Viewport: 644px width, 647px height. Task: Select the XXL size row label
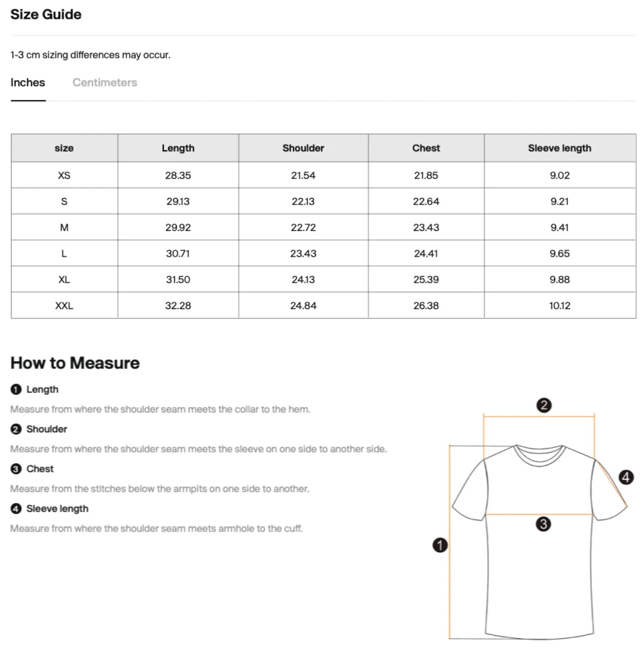pyautogui.click(x=64, y=306)
